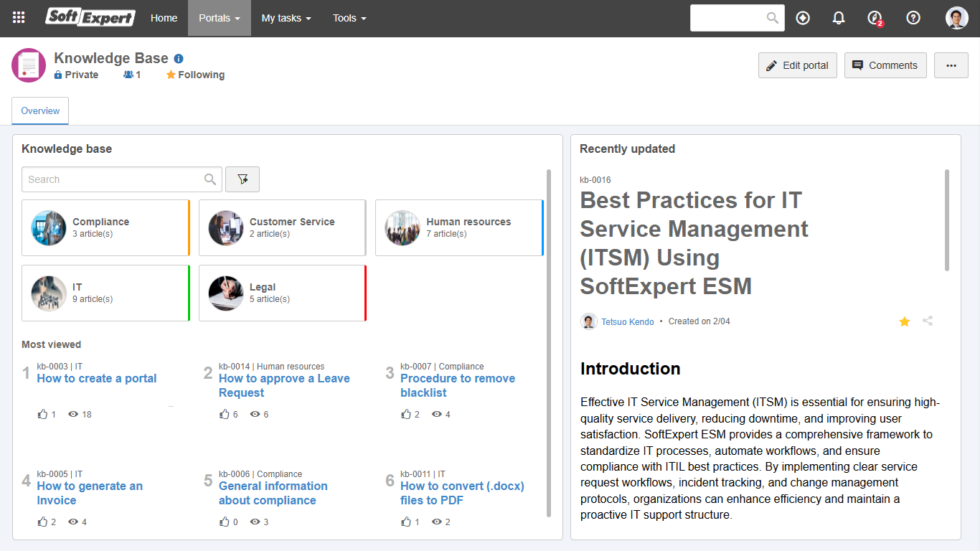Viewport: 980px width, 551px height.
Task: Open Tetsuo Kendo's profile link
Action: click(628, 322)
